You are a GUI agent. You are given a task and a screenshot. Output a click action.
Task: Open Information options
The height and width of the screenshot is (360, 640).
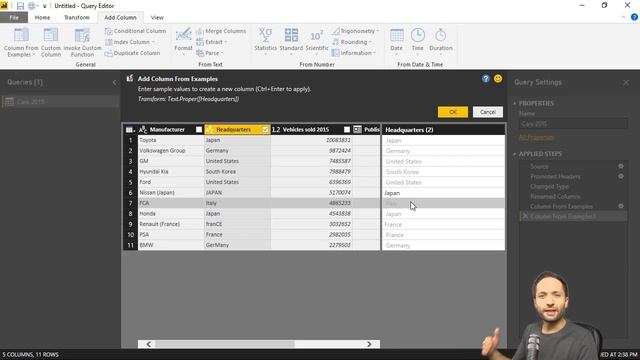tap(353, 53)
